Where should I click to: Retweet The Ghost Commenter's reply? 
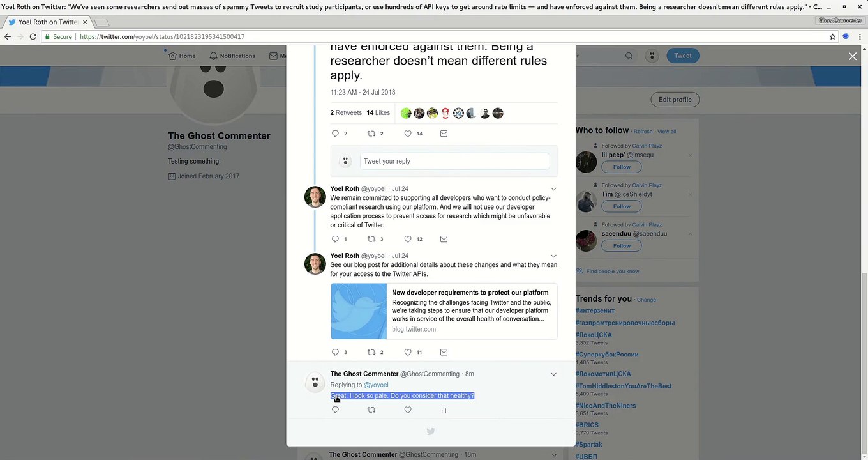371,410
